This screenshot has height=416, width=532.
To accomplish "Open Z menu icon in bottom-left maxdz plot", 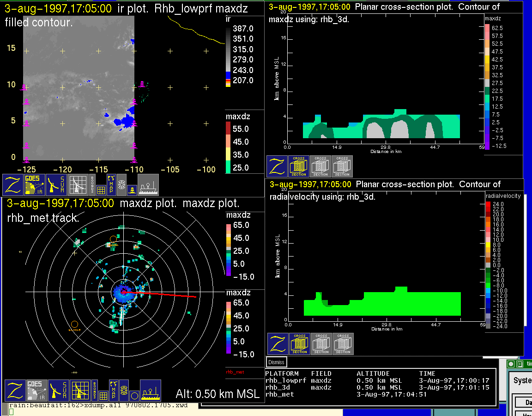I will tap(15, 391).
